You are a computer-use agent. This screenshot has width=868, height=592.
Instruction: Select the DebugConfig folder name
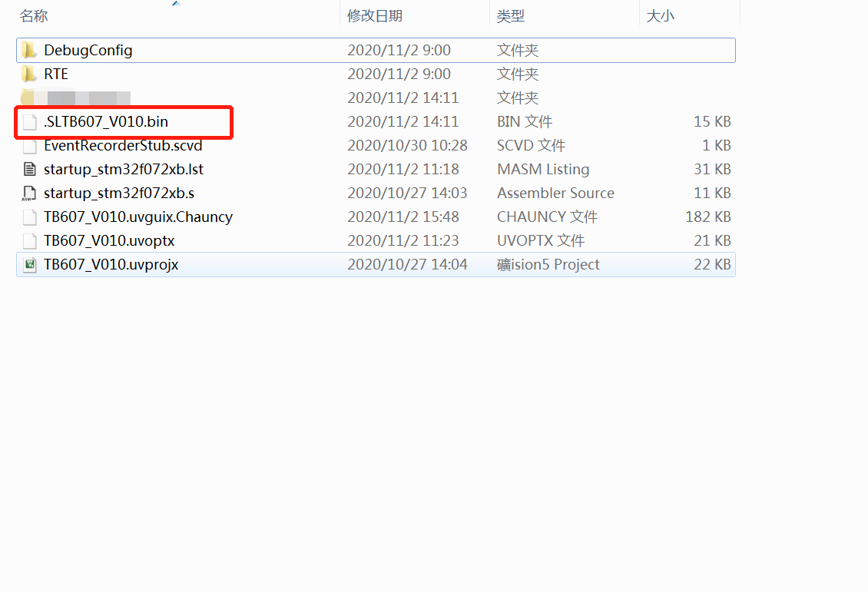[88, 51]
